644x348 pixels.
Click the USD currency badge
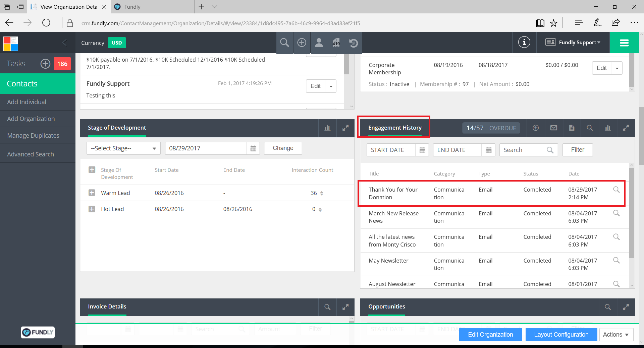click(x=117, y=43)
